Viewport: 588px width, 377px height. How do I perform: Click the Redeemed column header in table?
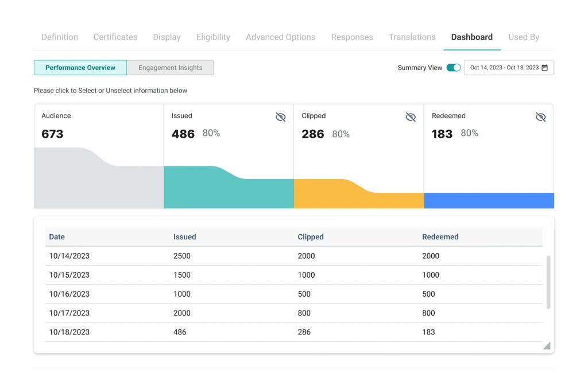(440, 237)
